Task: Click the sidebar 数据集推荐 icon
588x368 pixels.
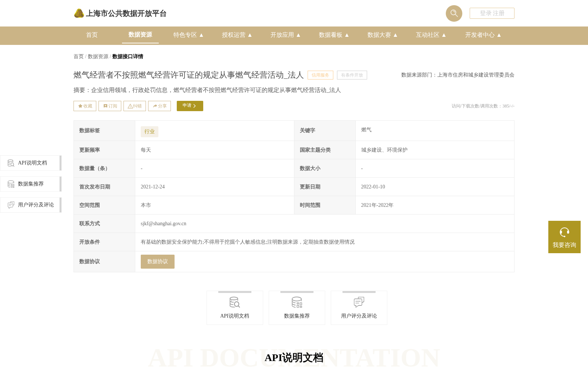Action: 11,184
